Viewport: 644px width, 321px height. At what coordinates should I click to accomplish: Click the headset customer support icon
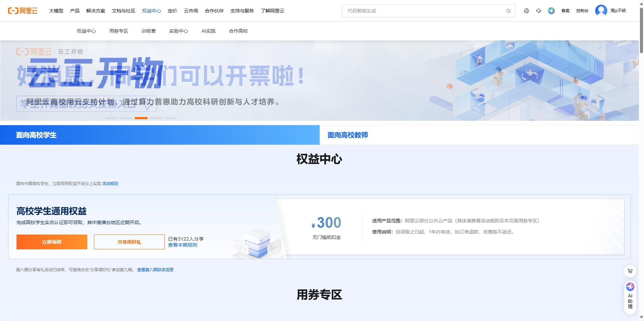(539, 11)
